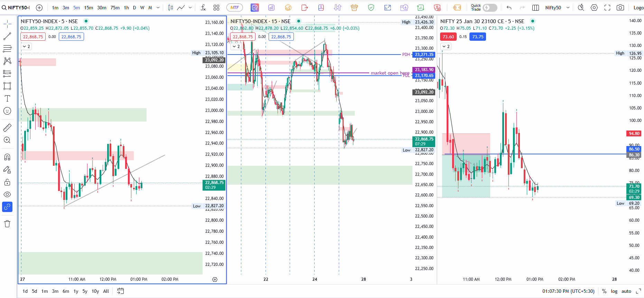Open the patterns drawing tool

click(7, 61)
